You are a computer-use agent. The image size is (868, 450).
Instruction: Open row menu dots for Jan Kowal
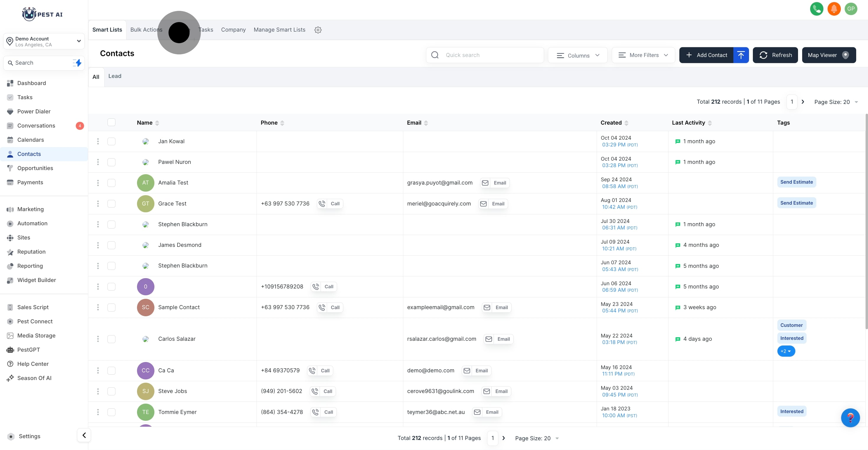coord(98,141)
